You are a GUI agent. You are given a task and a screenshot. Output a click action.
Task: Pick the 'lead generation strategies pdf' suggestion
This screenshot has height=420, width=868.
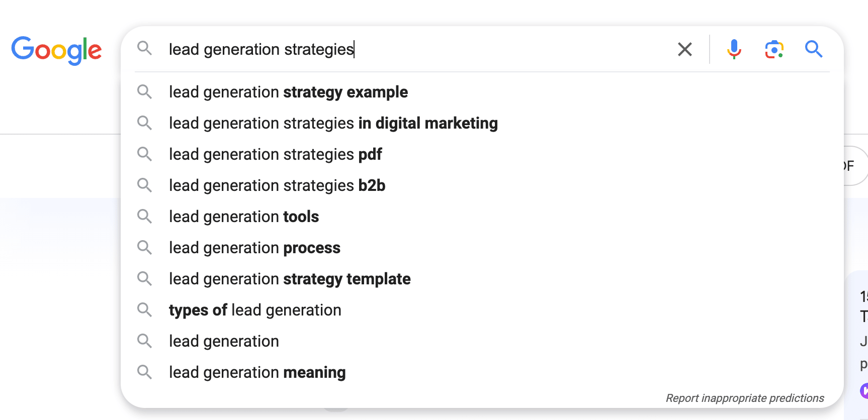pos(482,154)
